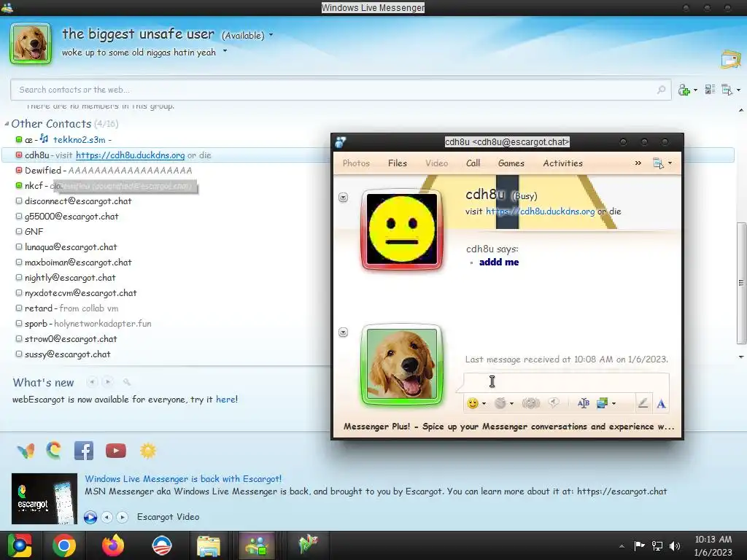Show next What's new item

tap(108, 382)
